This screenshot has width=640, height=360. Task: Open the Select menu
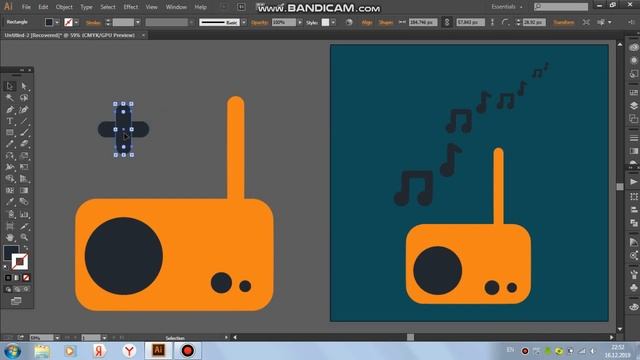tap(108, 7)
